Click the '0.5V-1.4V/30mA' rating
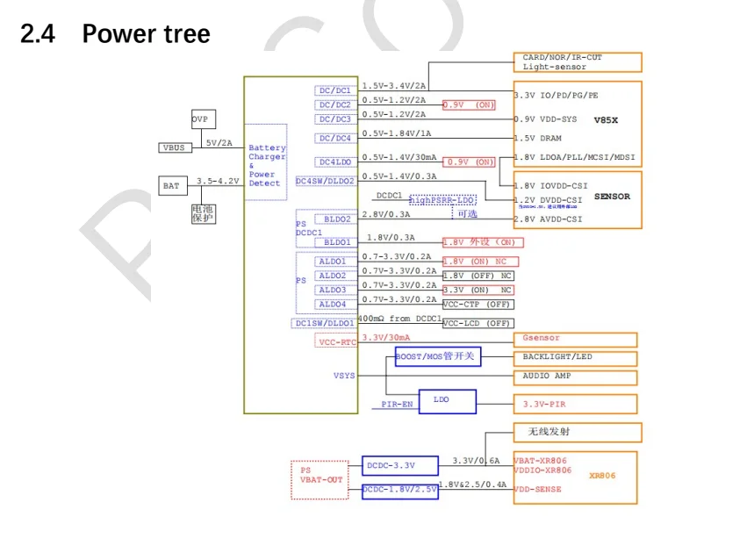Image resolution: width=754 pixels, height=560 pixels. [399, 157]
